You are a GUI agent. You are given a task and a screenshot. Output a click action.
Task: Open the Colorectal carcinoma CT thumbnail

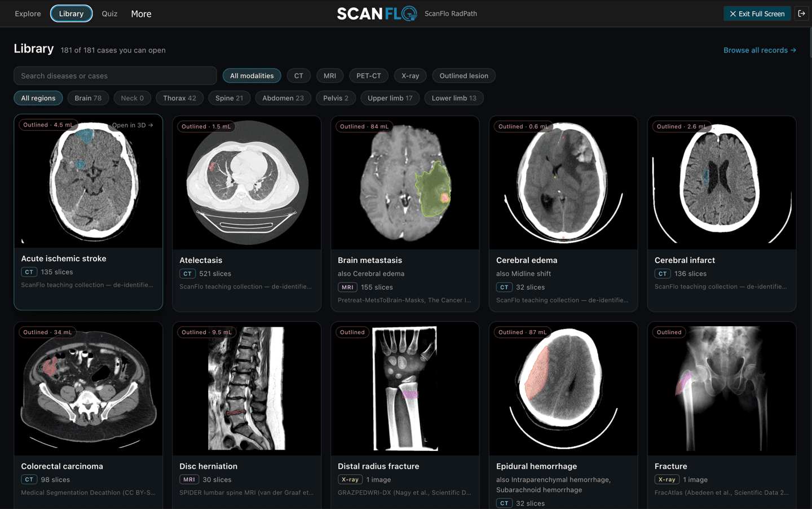89,389
